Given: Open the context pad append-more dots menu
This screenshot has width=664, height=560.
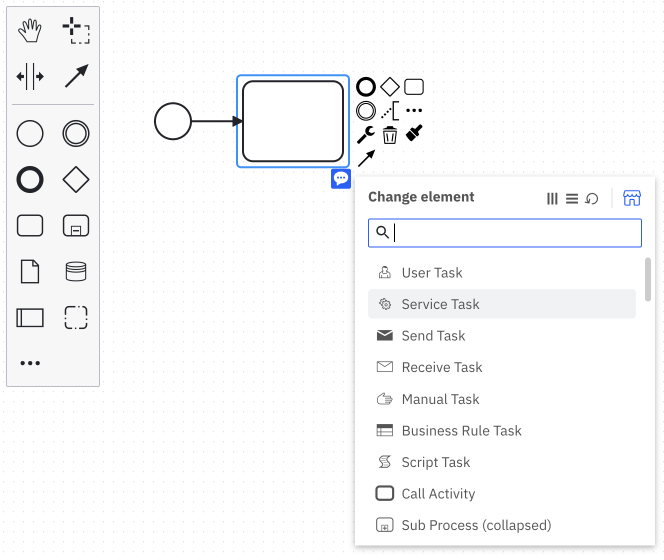Looking at the screenshot, I should (x=414, y=111).
